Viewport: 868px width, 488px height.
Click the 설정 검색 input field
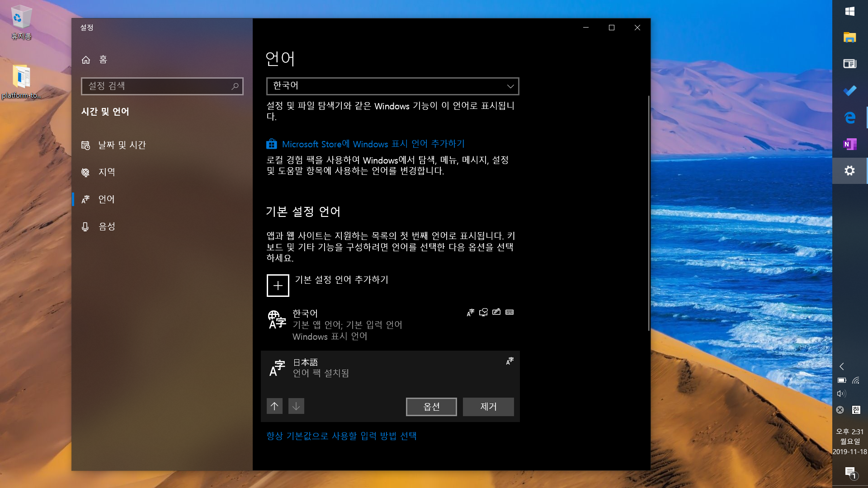[156, 86]
